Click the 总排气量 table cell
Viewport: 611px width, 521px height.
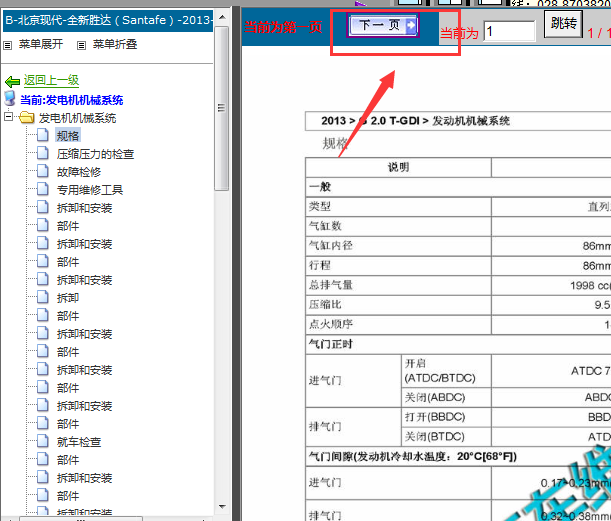point(398,285)
